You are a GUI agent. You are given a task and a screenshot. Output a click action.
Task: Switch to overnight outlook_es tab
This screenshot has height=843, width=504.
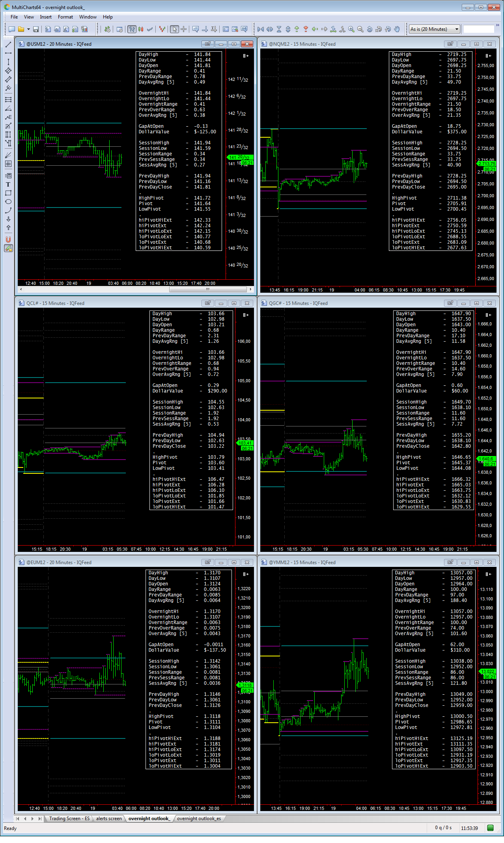(x=199, y=819)
